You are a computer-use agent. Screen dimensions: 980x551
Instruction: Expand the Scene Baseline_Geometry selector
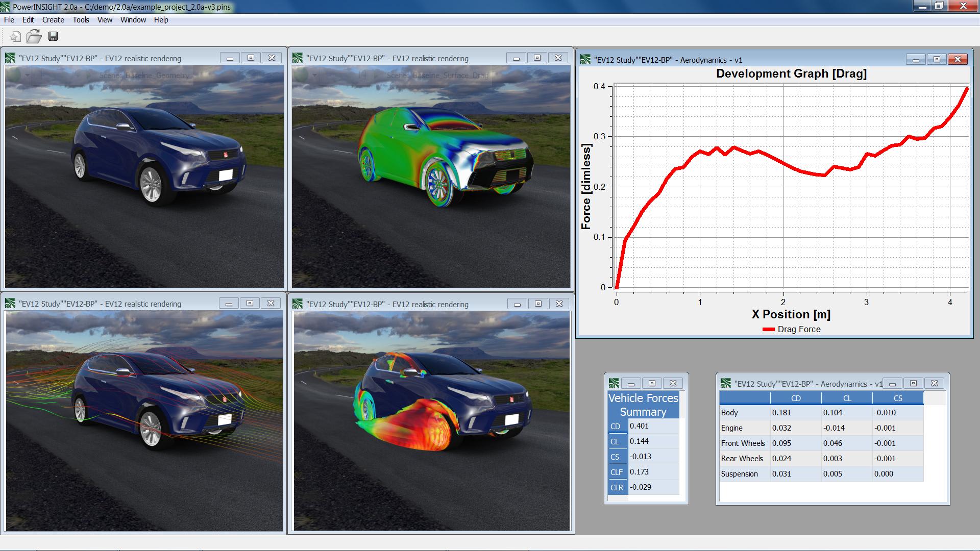click(144, 76)
